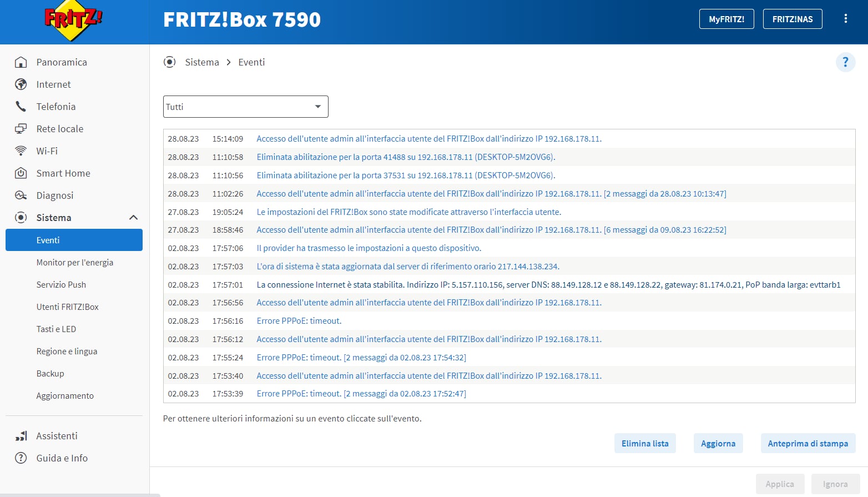Click the FRITZ! logo
The image size is (868, 497).
pos(73,21)
